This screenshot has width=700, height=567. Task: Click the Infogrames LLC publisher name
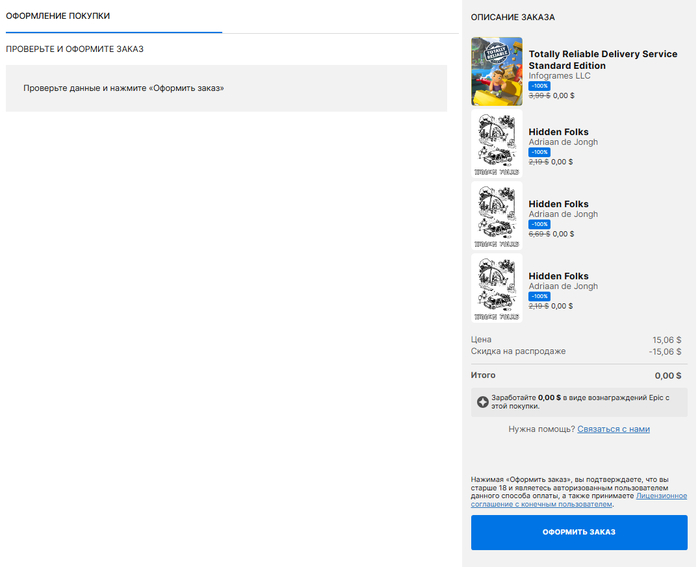(x=559, y=75)
